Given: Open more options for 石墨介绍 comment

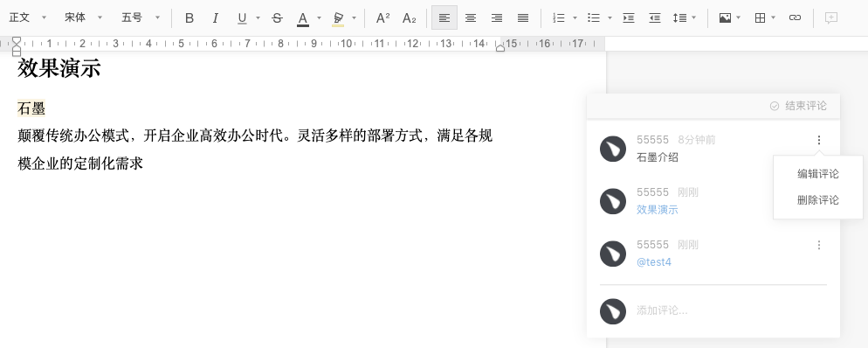Looking at the screenshot, I should (x=819, y=140).
